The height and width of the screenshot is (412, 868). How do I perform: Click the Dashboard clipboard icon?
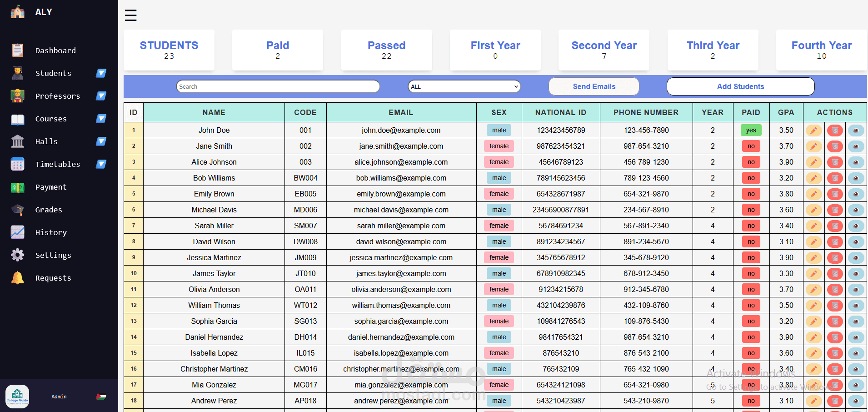coord(18,50)
